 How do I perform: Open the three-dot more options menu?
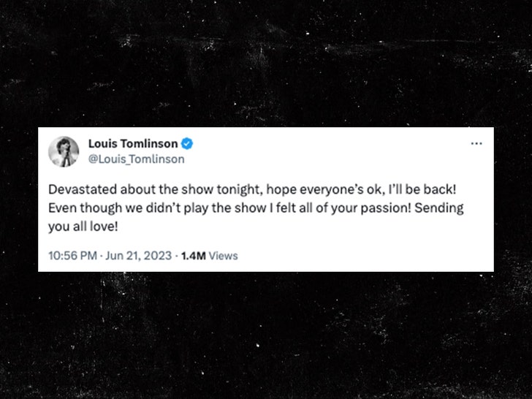(476, 143)
